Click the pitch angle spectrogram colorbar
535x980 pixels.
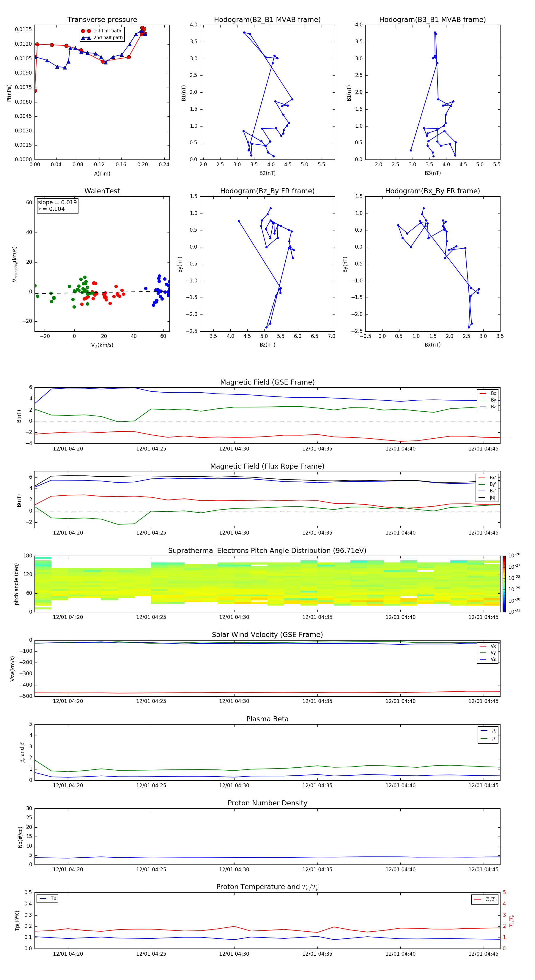pyautogui.click(x=504, y=584)
